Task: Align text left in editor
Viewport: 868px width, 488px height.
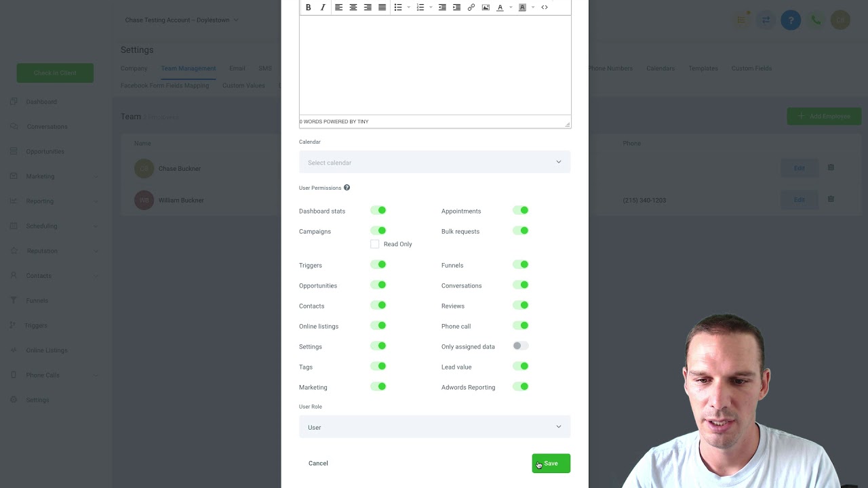Action: point(338,7)
